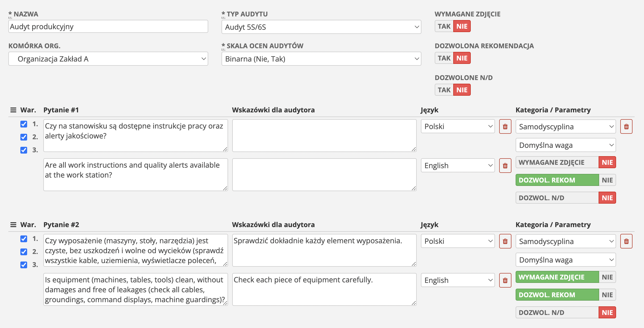
Task: Click the delete icon for Pytanie #2 Polish
Action: pyautogui.click(x=505, y=241)
